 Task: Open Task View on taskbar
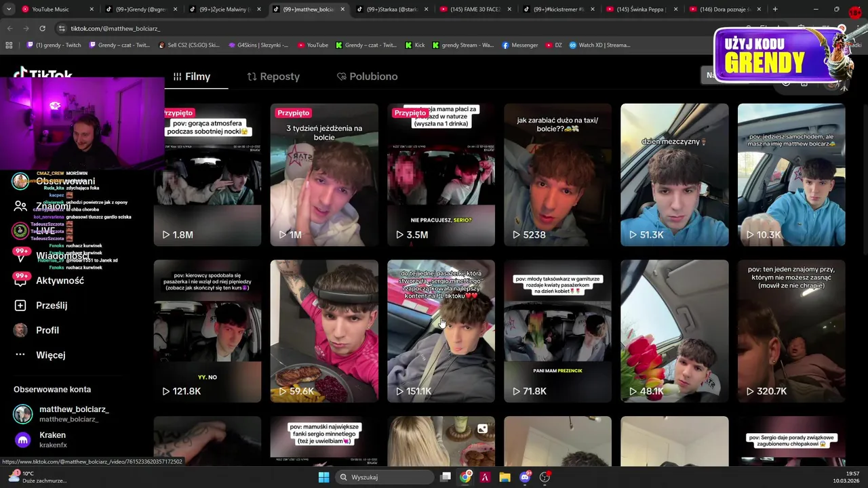click(x=446, y=477)
